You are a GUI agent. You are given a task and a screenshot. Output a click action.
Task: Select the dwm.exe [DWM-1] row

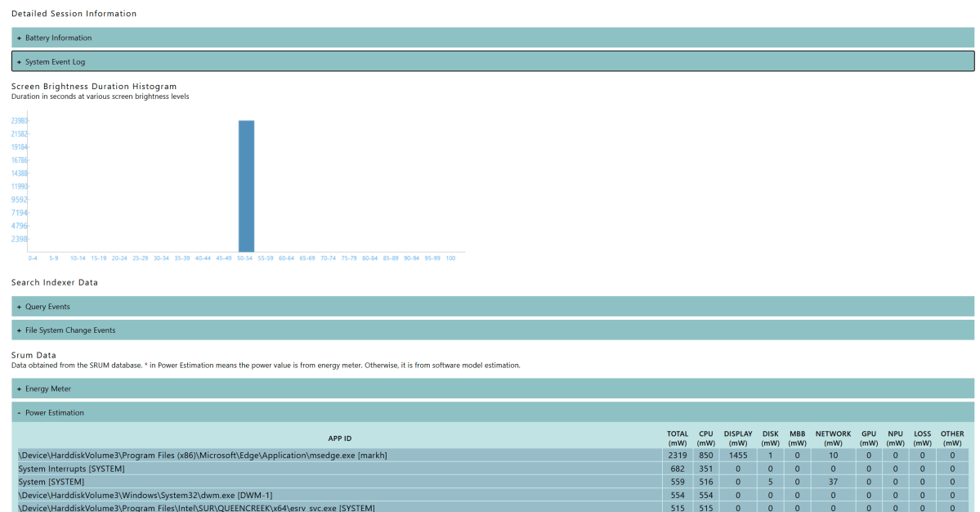[493, 495]
